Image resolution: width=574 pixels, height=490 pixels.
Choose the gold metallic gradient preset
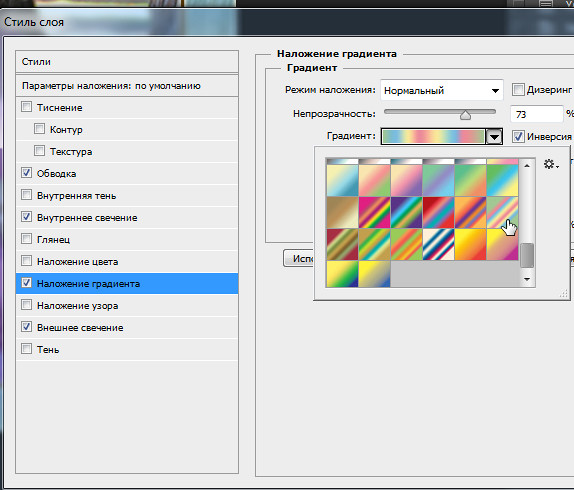click(x=342, y=212)
